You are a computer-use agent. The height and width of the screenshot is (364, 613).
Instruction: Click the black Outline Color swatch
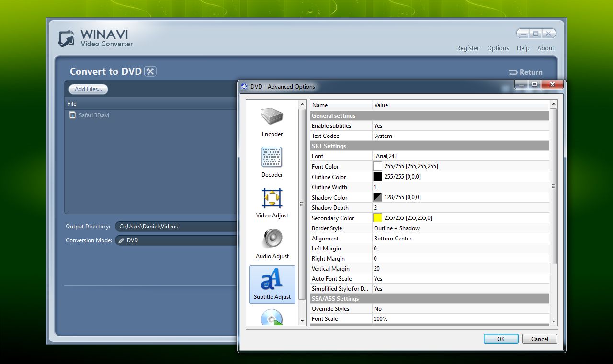377,177
